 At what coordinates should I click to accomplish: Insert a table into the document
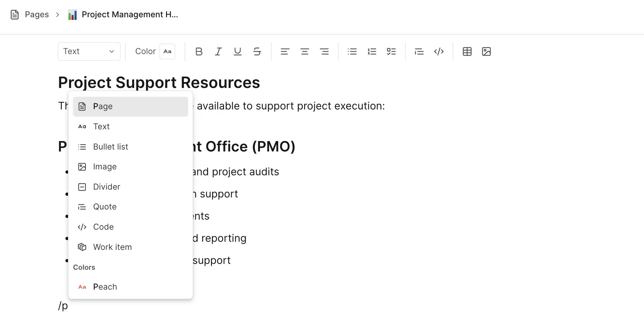coord(467,51)
